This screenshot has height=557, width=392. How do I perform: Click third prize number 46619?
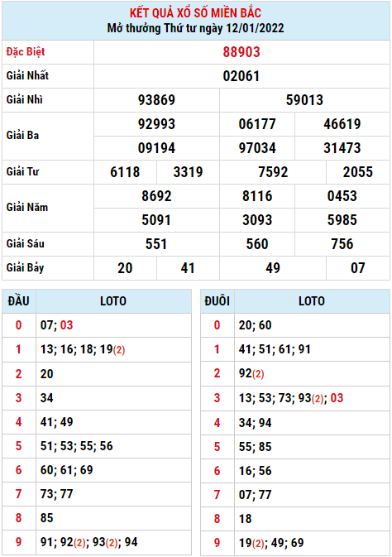pos(342,124)
